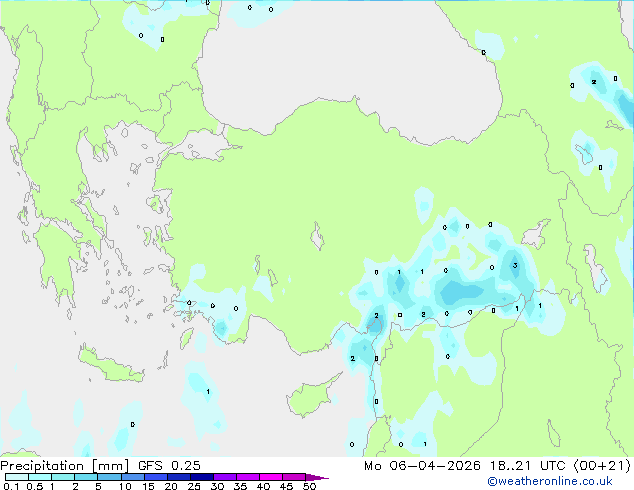Viewport: 634px width, 490px height.
Task: Click the "0.1" legend tick label
Action: tap(11, 486)
